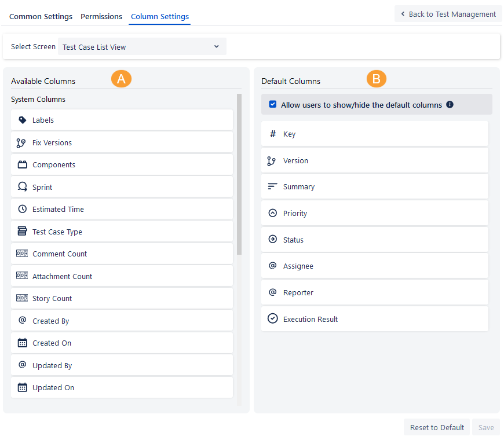The height and width of the screenshot is (440, 504).
Task: Click the Story Count counter icon
Action: pos(22,298)
